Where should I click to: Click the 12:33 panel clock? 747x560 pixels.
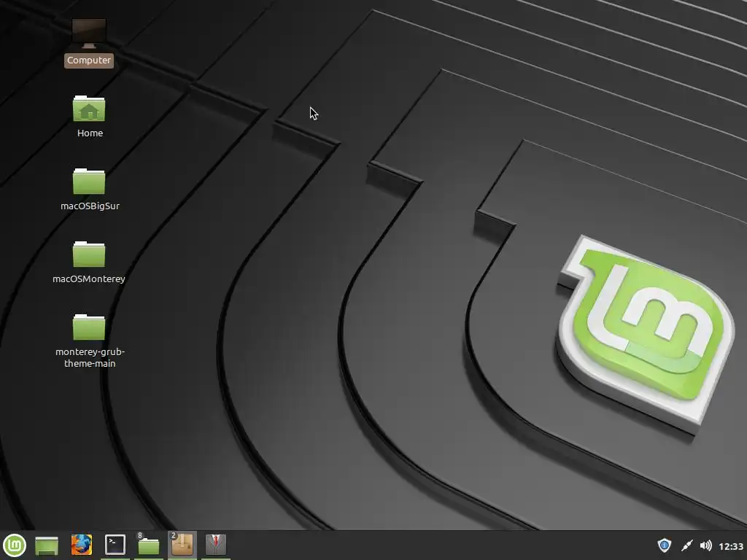731,546
